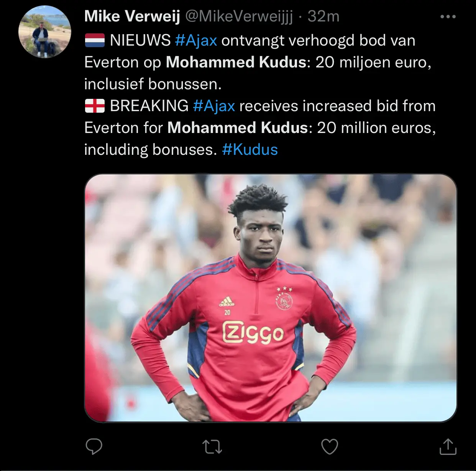Open the @MikeVerweijjj handle link
This screenshot has height=471, width=476.
[x=239, y=16]
